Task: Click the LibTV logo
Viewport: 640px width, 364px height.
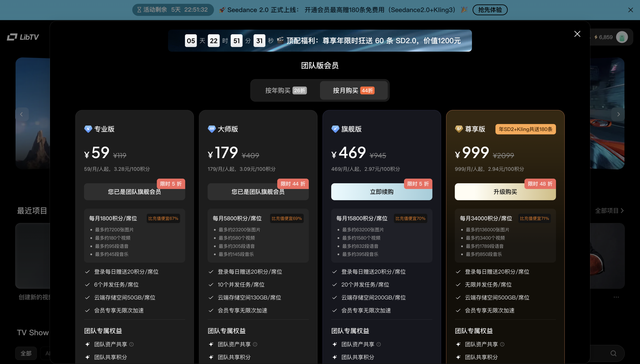Action: [22, 37]
